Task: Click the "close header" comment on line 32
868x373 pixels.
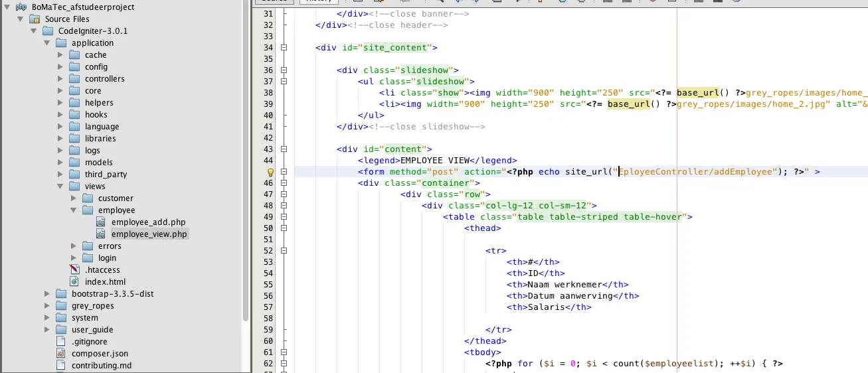Action: pyautogui.click(x=398, y=25)
